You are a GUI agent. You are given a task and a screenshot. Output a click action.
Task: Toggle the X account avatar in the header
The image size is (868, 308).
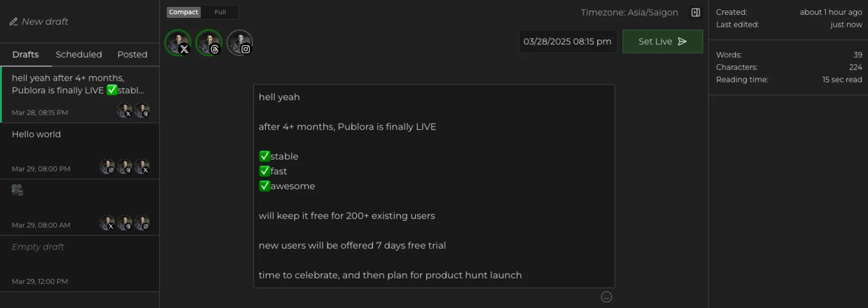pyautogui.click(x=178, y=43)
